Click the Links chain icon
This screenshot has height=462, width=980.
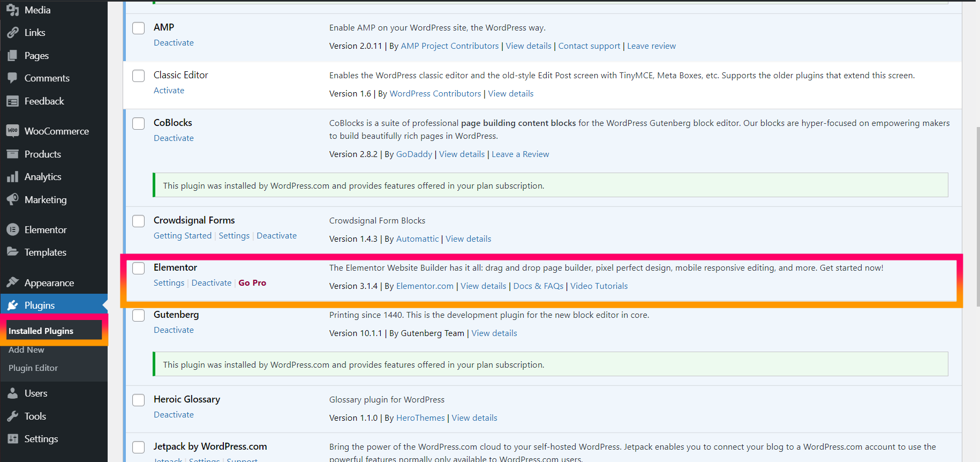13,33
